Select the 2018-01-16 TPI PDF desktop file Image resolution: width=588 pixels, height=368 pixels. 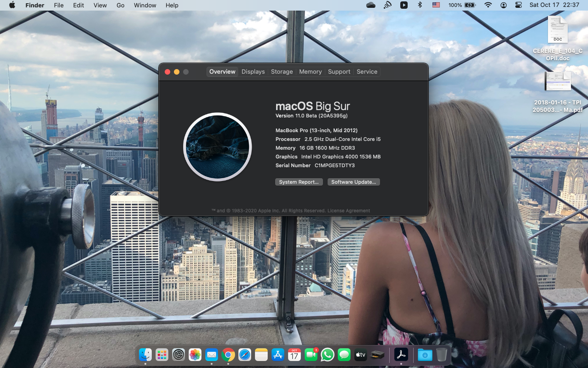point(558,92)
